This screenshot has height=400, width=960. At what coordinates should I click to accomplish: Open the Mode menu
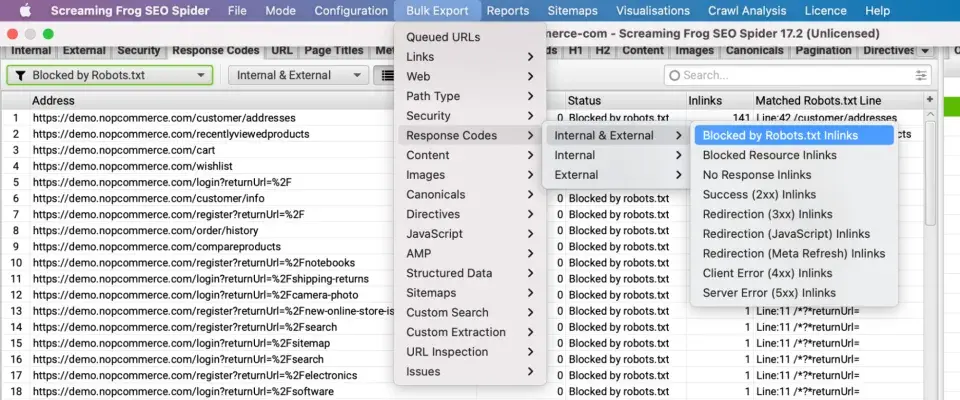coord(280,10)
